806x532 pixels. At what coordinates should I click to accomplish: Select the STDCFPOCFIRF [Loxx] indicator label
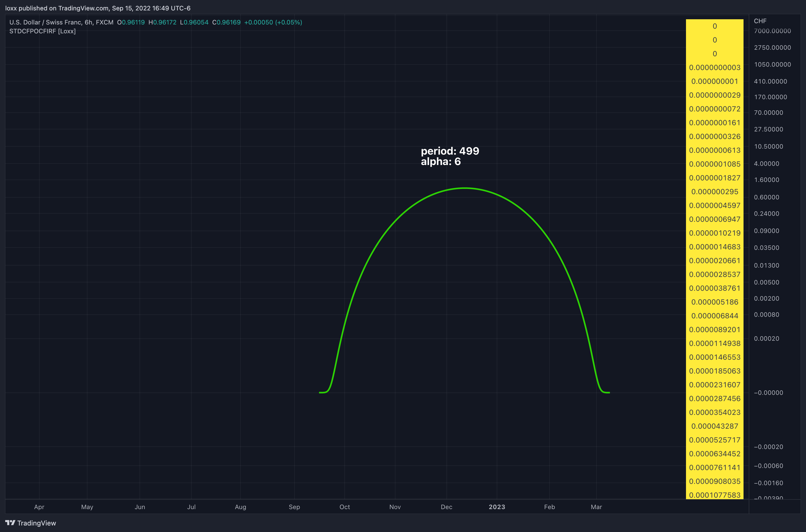click(x=42, y=31)
